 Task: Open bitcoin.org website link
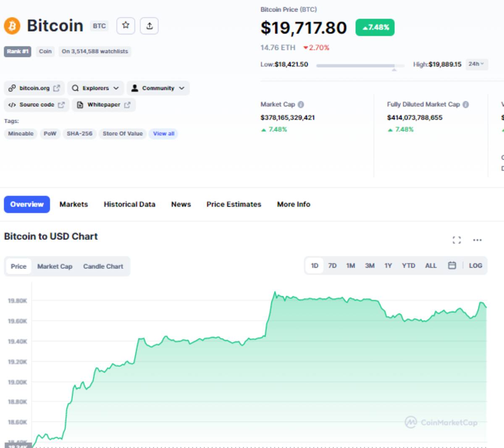click(34, 88)
